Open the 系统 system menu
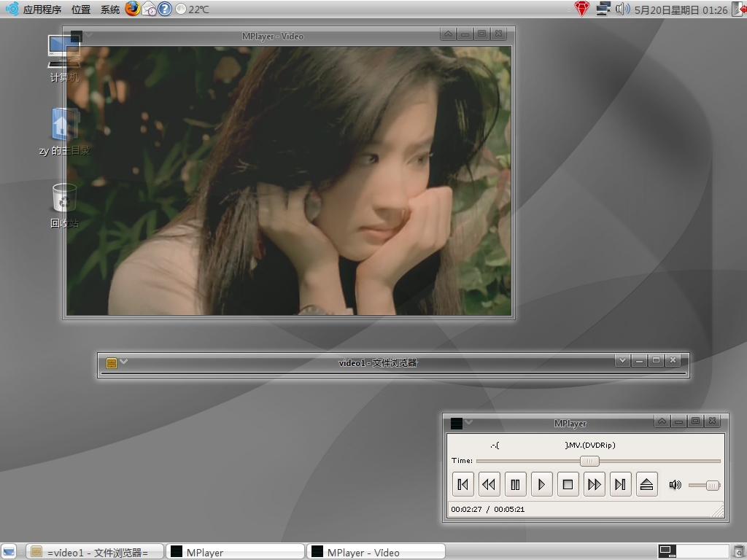Screen dimensions: 747x560 tap(110, 9)
